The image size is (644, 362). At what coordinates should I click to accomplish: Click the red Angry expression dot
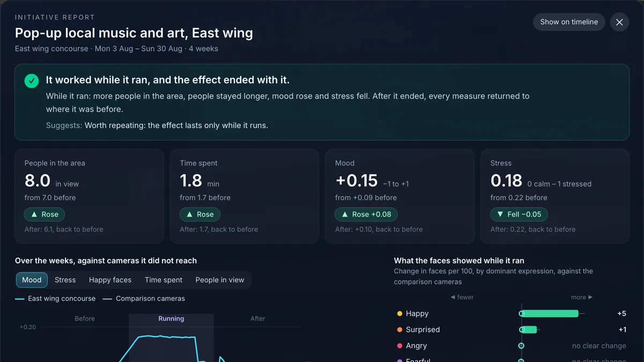[x=399, y=346]
